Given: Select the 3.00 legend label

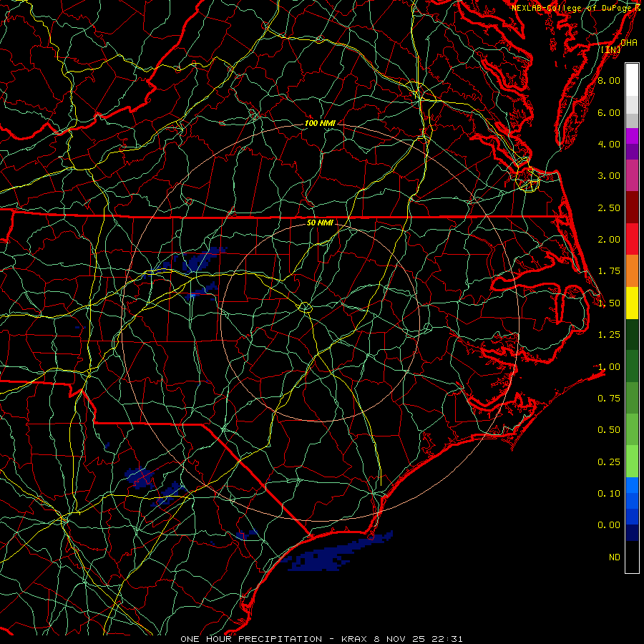Looking at the screenshot, I should tap(609, 176).
